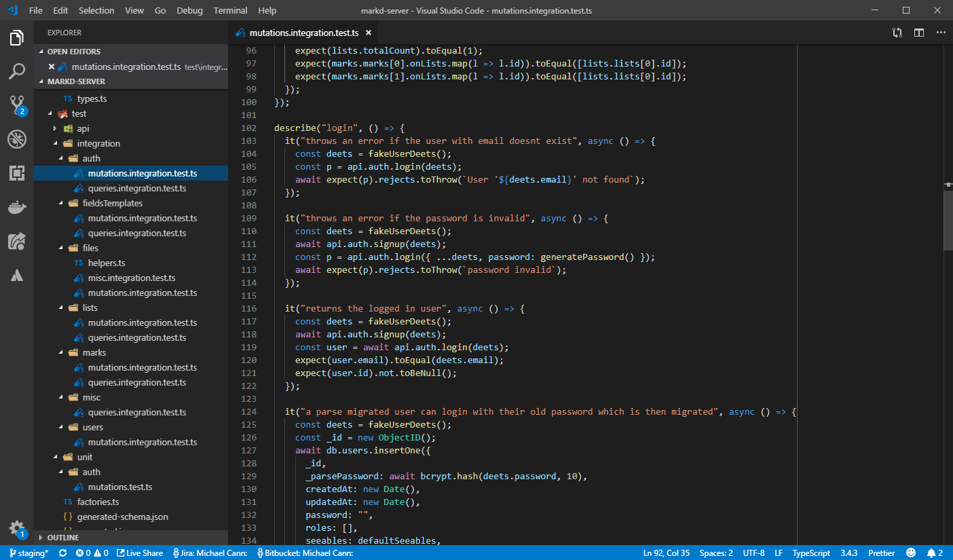Viewport: 953px width, 560px height.
Task: Click the staging branch indicator
Action: pyautogui.click(x=29, y=553)
